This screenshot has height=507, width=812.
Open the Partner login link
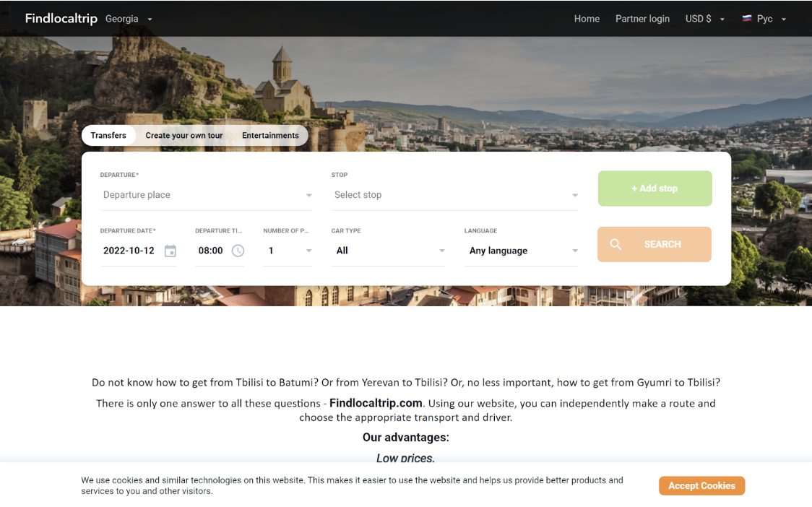pos(642,19)
